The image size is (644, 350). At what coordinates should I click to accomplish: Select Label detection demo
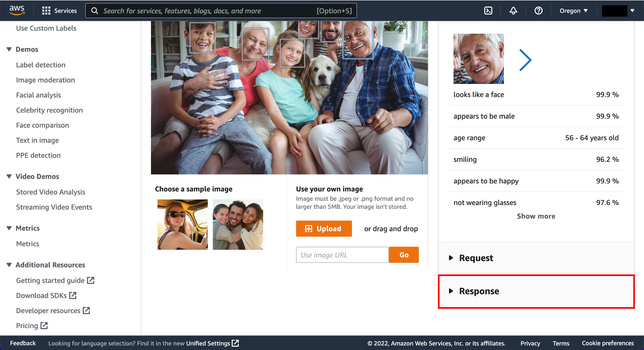pyautogui.click(x=40, y=65)
